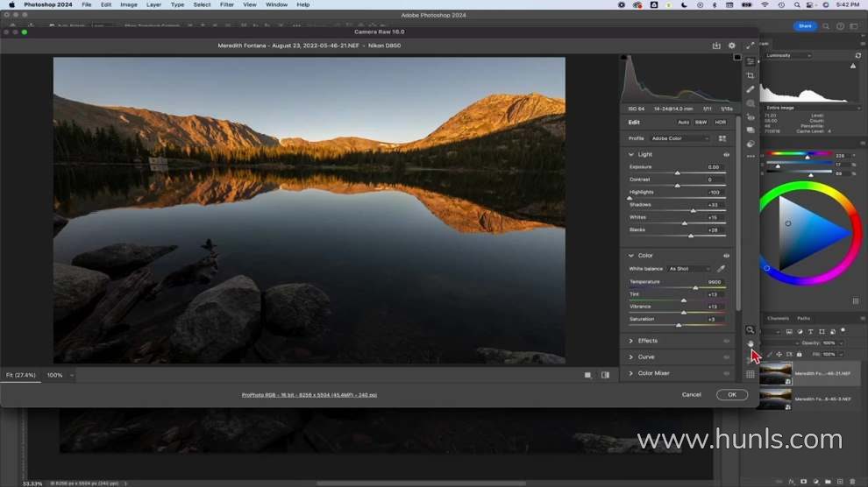
Task: Toggle highlight clipping warning in histogram
Action: [x=736, y=57]
